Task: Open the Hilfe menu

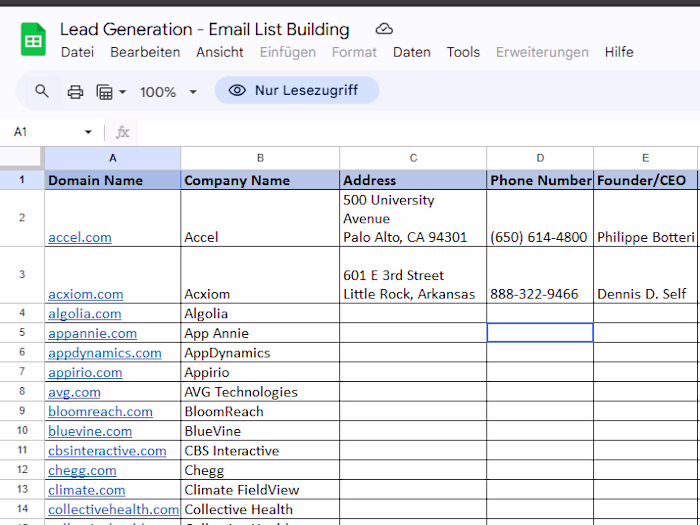Action: click(x=619, y=52)
